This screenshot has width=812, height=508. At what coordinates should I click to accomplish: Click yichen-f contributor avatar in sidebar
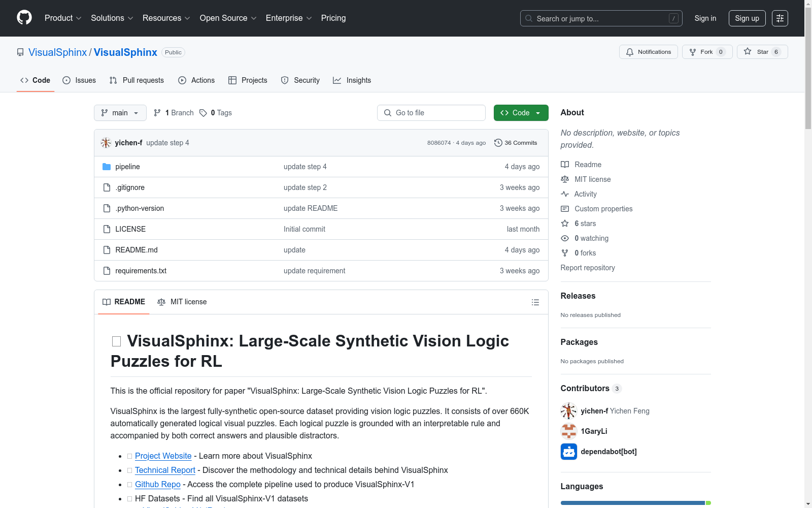click(569, 411)
